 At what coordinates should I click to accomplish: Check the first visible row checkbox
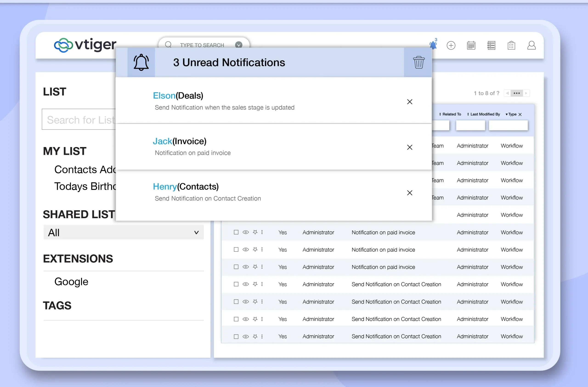(236, 232)
